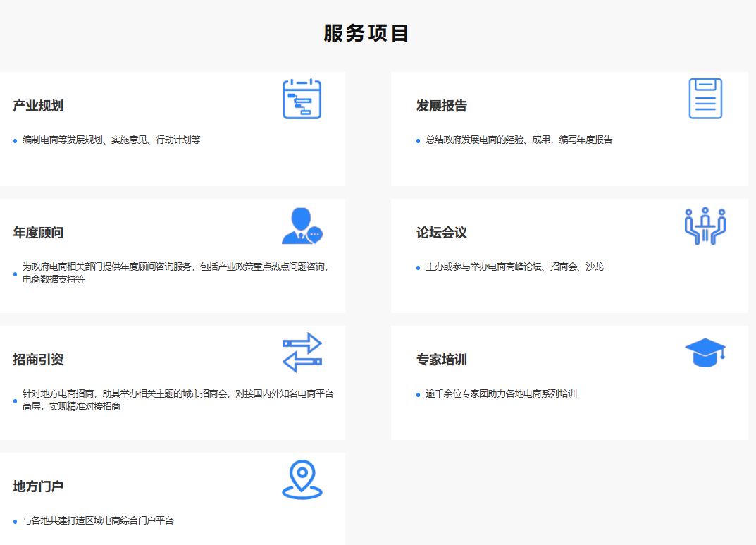Open the 招商引资 heading
Screen dimensions: 756x545
[x=39, y=360]
